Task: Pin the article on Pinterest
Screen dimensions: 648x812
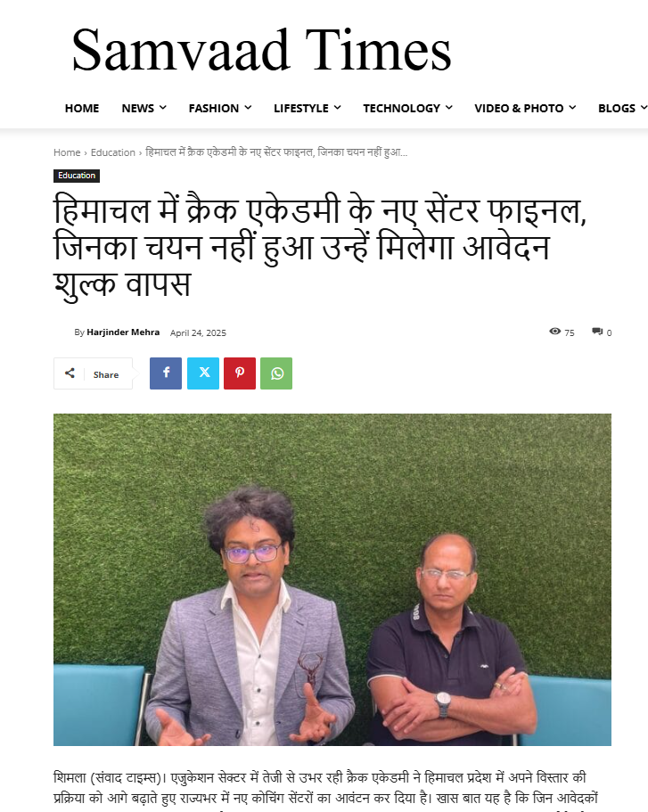Action: [x=239, y=373]
